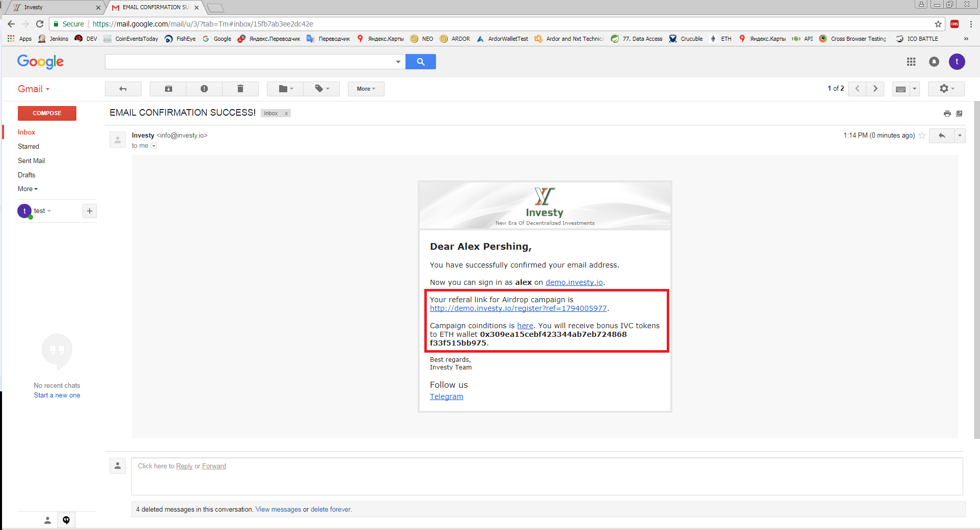Open the conversation in a new window
The width and height of the screenshot is (980, 530).
(959, 114)
